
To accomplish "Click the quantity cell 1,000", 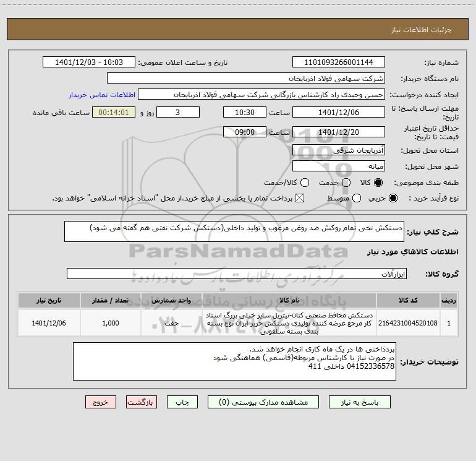I will point(111,323).
